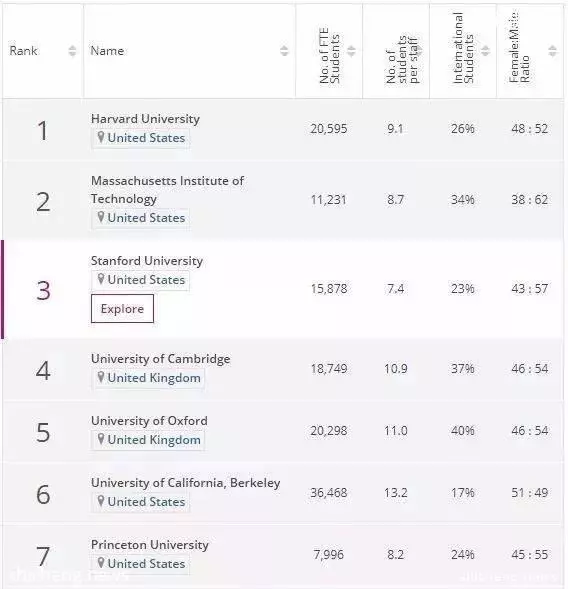Open Harvard University link

tap(145, 119)
